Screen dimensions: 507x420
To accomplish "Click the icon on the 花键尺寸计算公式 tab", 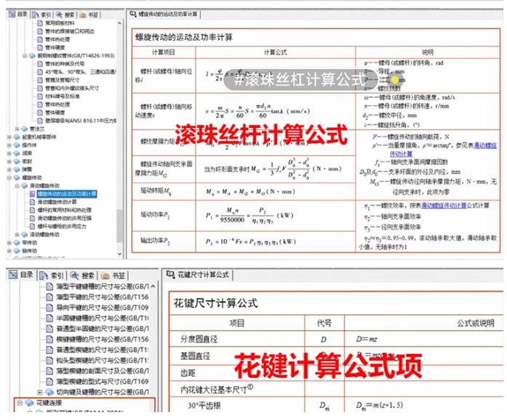I will pyautogui.click(x=170, y=274).
